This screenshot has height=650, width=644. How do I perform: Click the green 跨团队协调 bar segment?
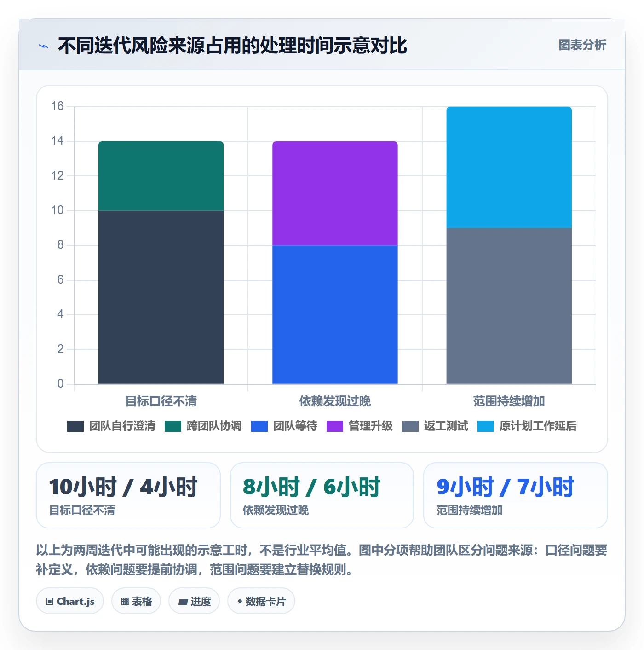coord(161,176)
